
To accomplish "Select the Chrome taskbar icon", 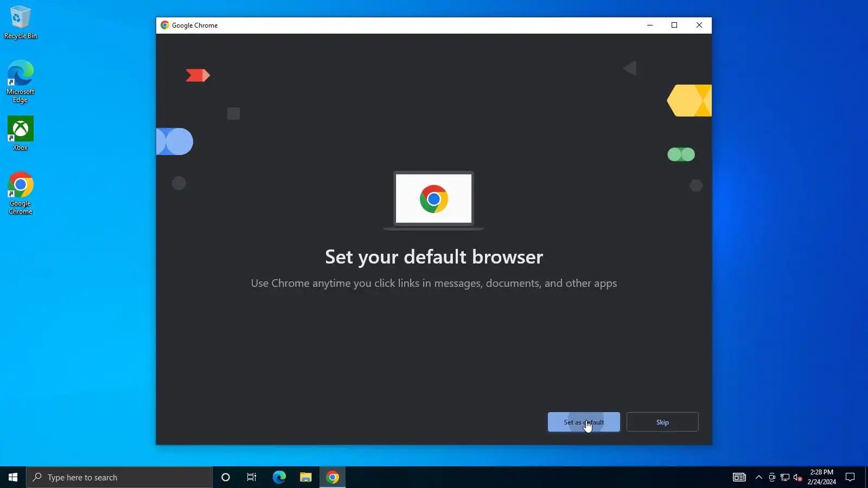I will point(333,477).
